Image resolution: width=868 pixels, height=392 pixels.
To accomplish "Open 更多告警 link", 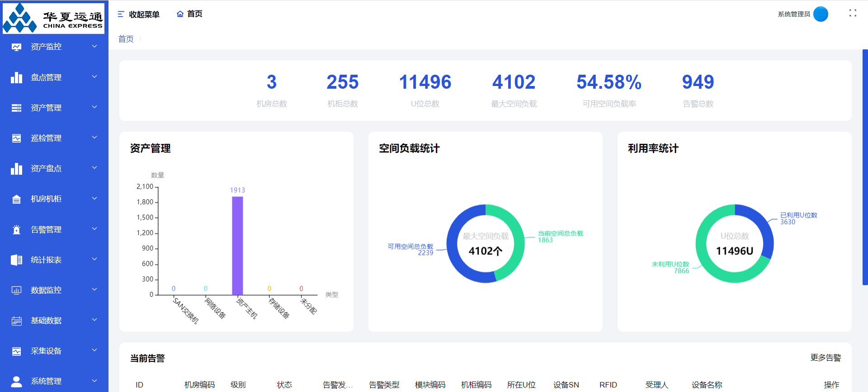I will pos(826,358).
